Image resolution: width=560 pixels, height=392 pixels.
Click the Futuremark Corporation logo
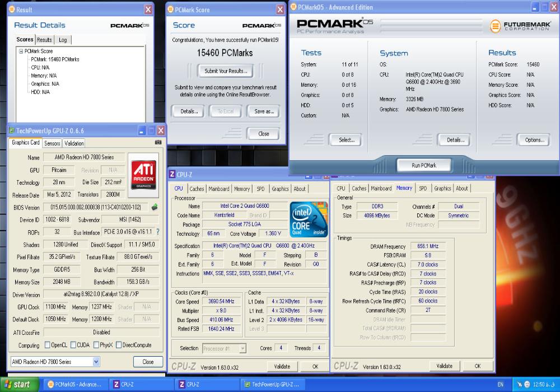click(520, 26)
